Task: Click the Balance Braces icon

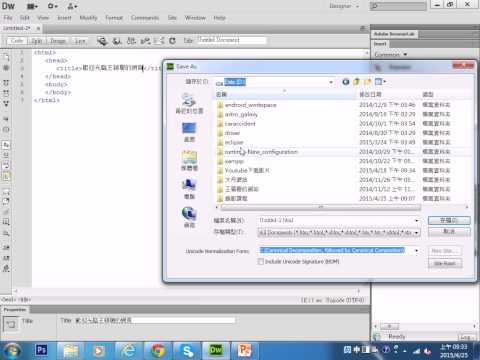Action: click(6, 129)
